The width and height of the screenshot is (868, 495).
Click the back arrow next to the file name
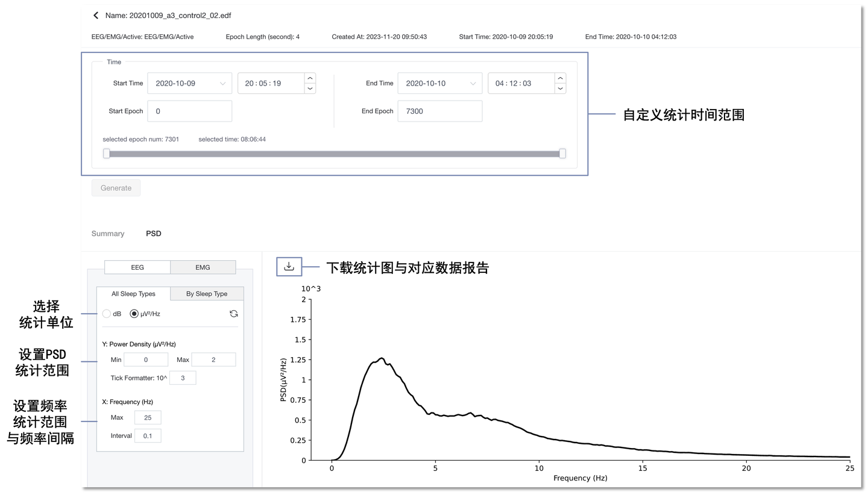(95, 15)
